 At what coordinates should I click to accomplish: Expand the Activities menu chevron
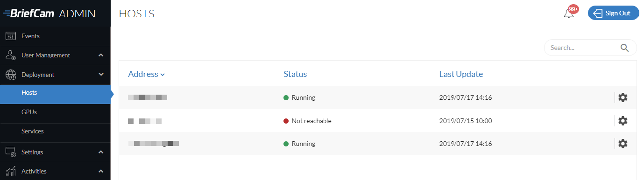[x=101, y=171]
